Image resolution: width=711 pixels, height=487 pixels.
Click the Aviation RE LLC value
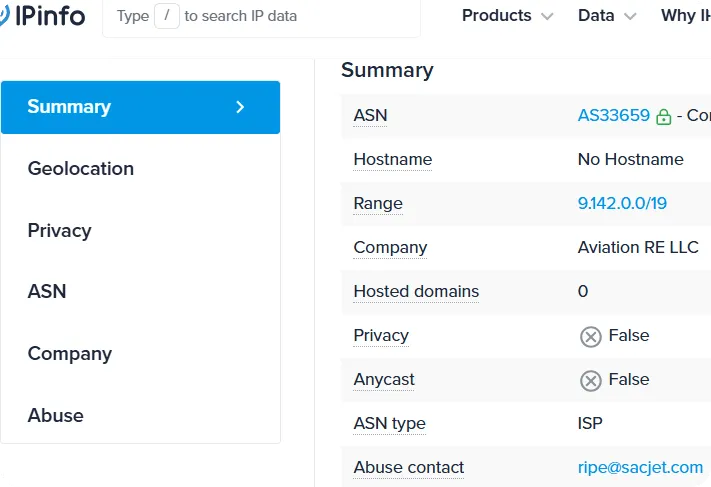coord(638,247)
